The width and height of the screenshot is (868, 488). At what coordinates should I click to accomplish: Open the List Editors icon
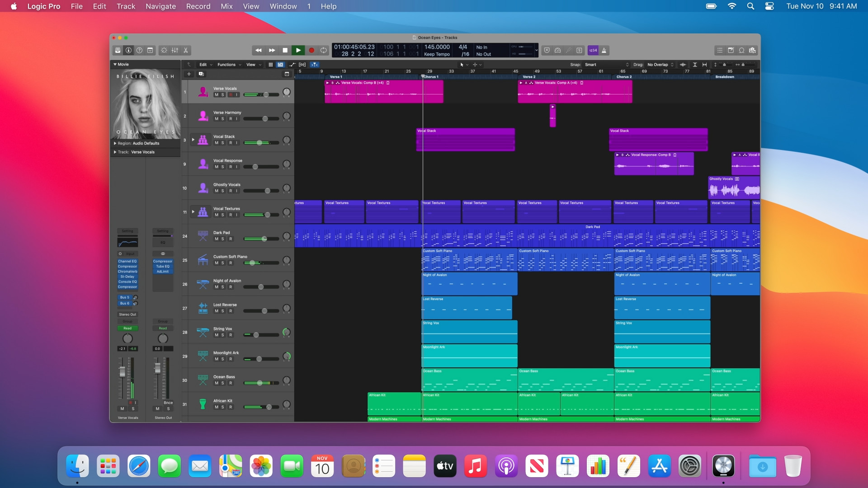[x=719, y=50]
